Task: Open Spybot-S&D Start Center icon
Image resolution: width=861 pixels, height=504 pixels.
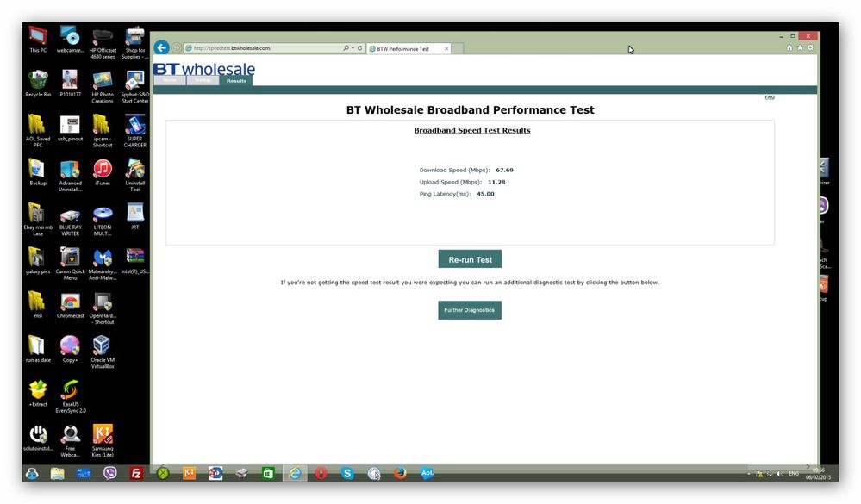Action: click(x=135, y=86)
